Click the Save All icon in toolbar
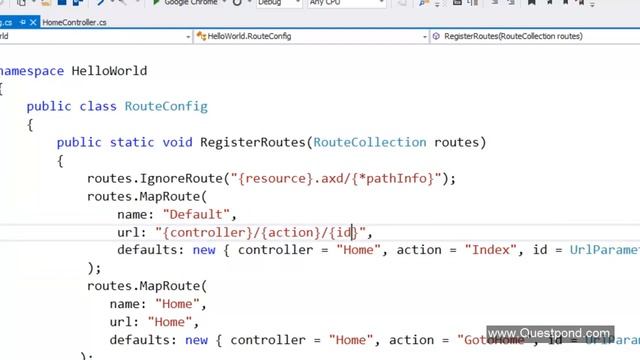The image size is (640, 360). point(78,2)
